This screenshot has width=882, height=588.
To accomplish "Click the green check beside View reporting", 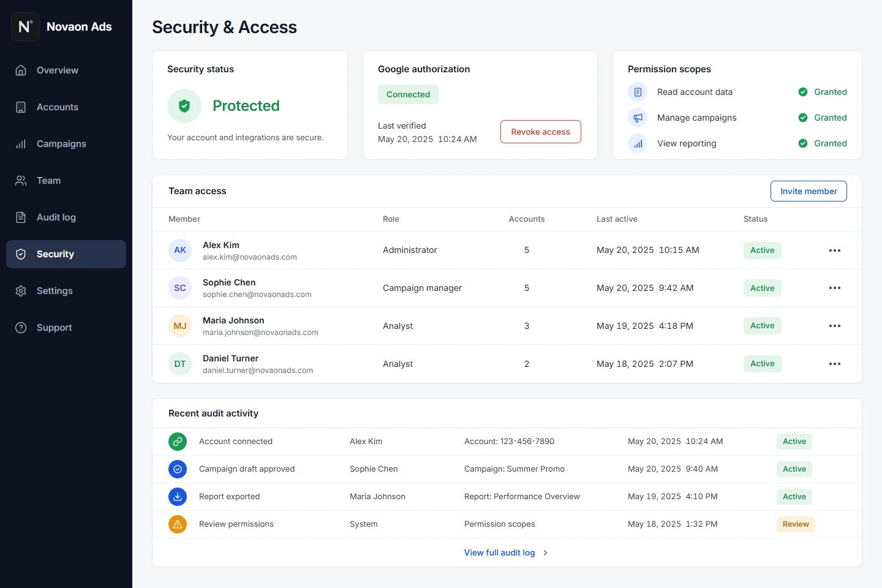I will (x=803, y=143).
